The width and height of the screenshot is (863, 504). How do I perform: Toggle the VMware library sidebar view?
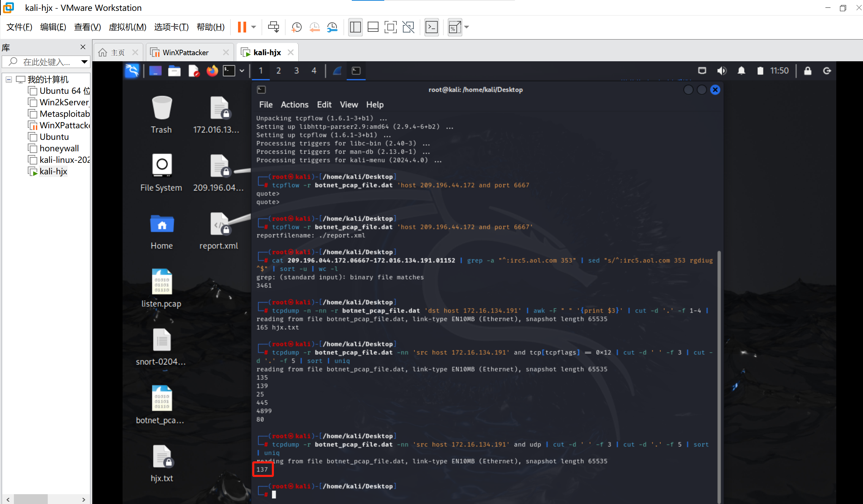(x=355, y=27)
